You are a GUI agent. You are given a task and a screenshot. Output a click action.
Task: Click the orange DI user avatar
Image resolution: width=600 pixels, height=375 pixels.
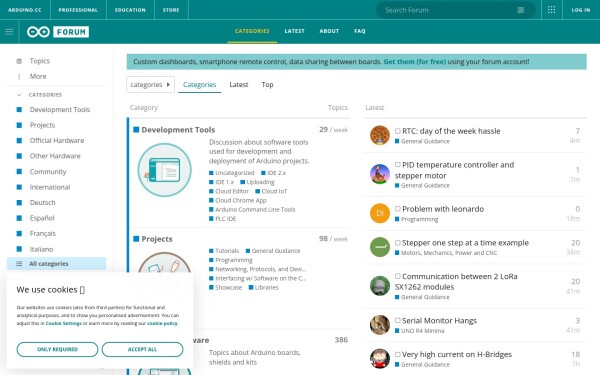point(380,213)
